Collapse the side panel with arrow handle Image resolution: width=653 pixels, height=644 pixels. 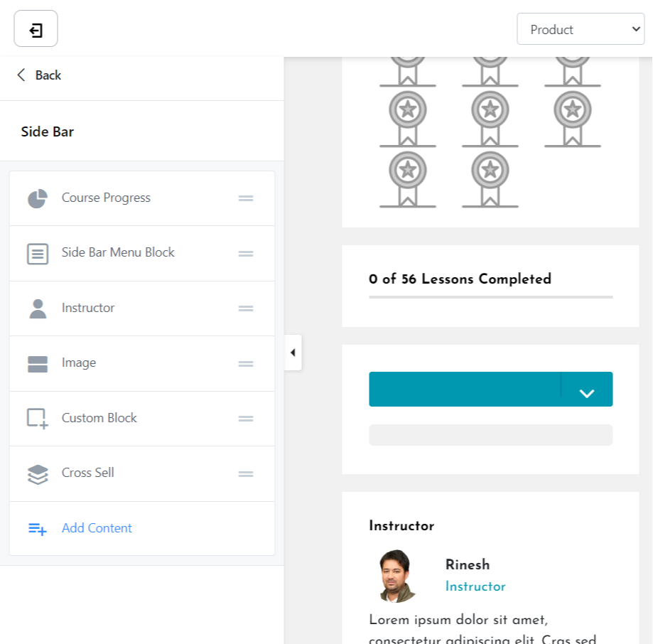[x=293, y=353]
